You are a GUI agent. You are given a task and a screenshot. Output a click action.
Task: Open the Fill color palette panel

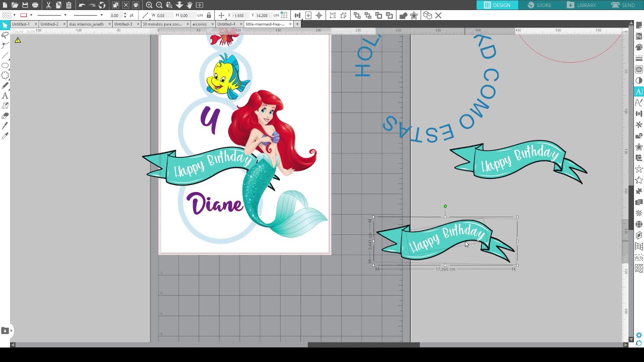pyautogui.click(x=639, y=47)
